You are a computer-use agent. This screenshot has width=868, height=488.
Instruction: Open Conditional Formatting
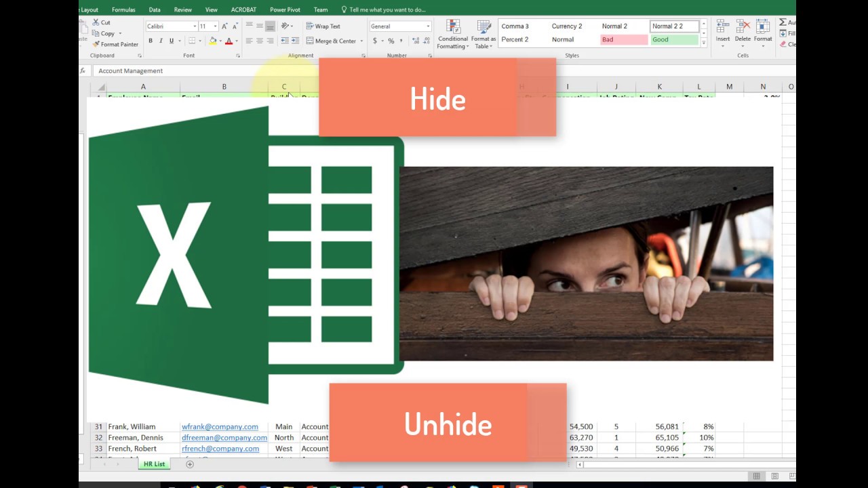tap(452, 34)
